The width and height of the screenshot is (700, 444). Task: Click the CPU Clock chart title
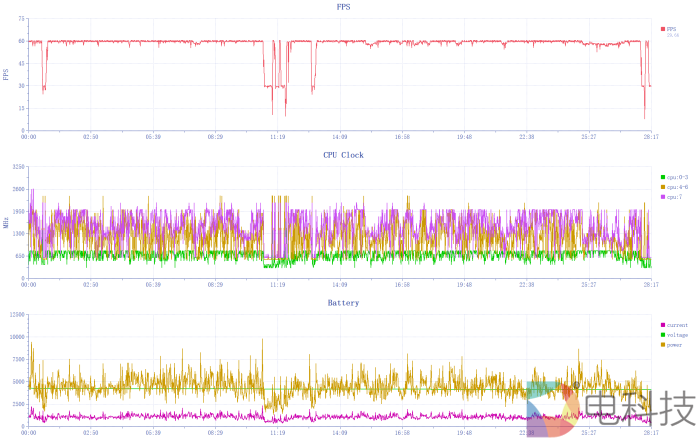[343, 155]
